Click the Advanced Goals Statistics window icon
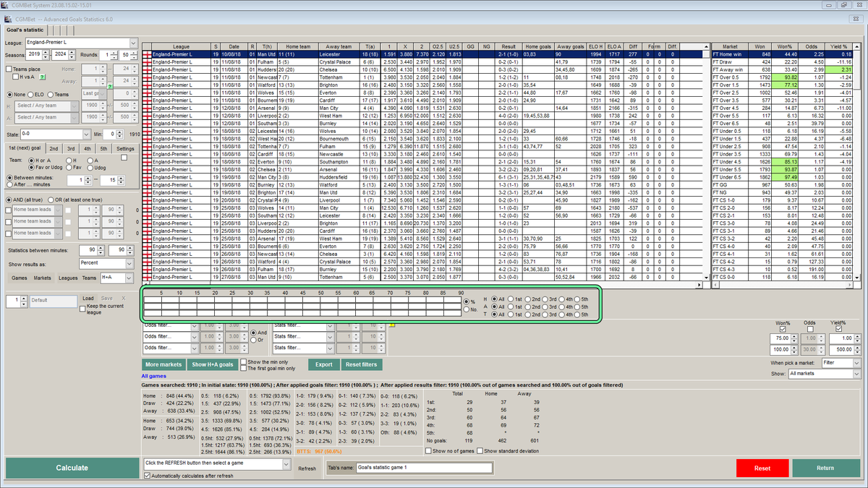Image resolution: width=868 pixels, height=488 pixels. point(8,17)
